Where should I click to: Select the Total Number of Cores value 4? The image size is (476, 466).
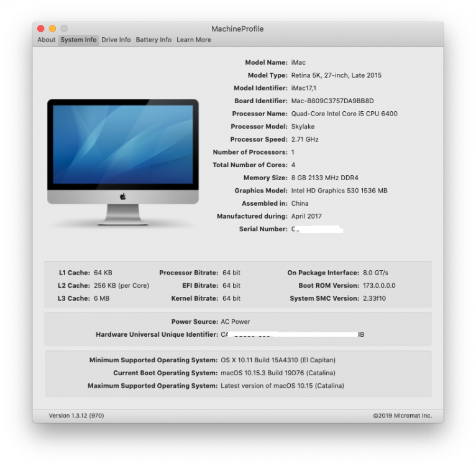tap(293, 165)
